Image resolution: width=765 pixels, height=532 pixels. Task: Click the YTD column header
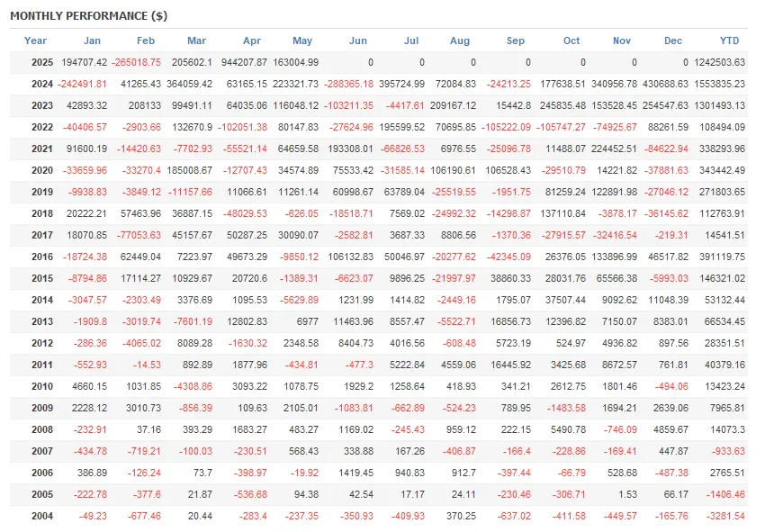click(729, 41)
